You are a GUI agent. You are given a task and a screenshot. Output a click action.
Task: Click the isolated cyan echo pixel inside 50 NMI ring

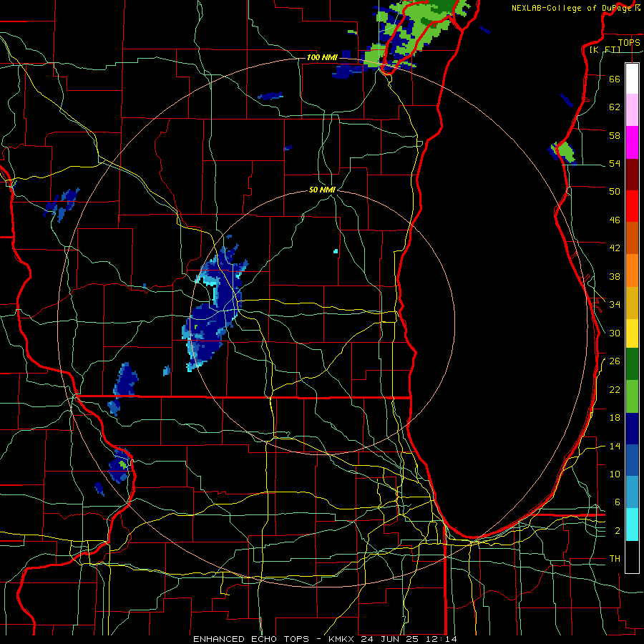pos(336,251)
